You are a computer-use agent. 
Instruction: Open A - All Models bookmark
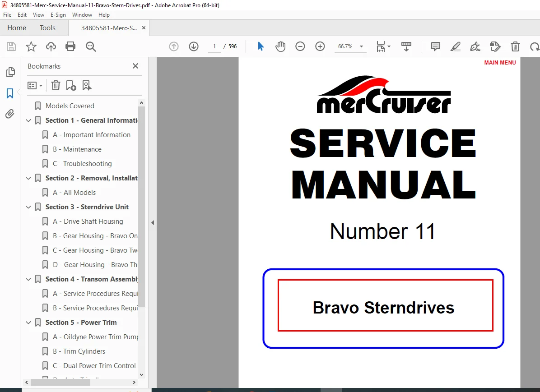pos(74,193)
